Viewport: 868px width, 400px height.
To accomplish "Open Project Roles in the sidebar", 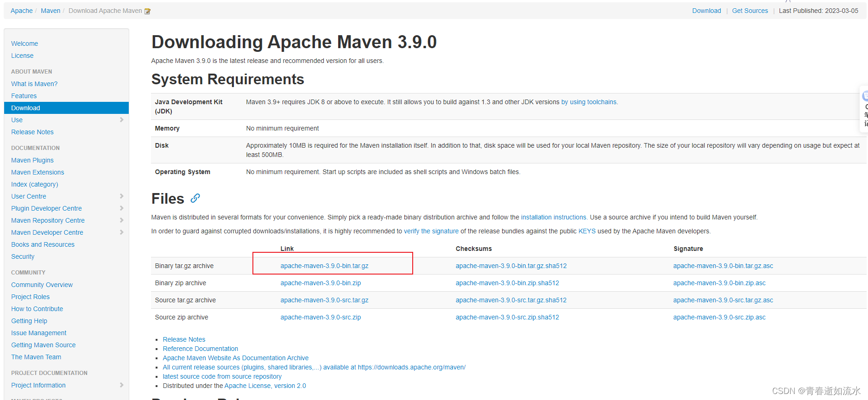I will click(x=31, y=297).
